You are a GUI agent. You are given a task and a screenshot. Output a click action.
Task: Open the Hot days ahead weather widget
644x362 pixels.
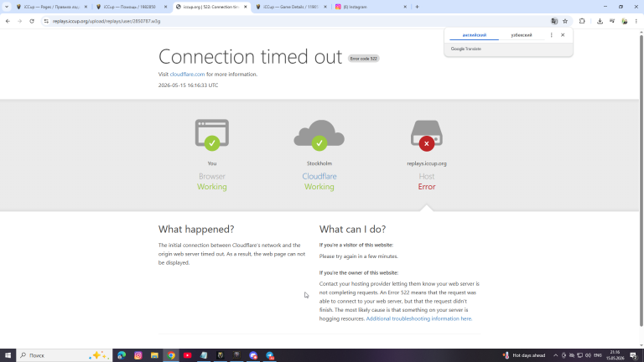(524, 355)
